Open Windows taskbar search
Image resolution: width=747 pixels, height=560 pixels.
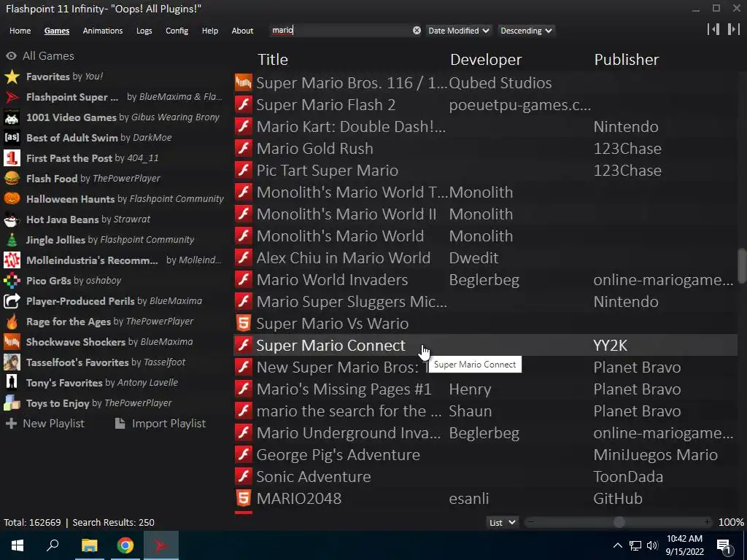53,545
